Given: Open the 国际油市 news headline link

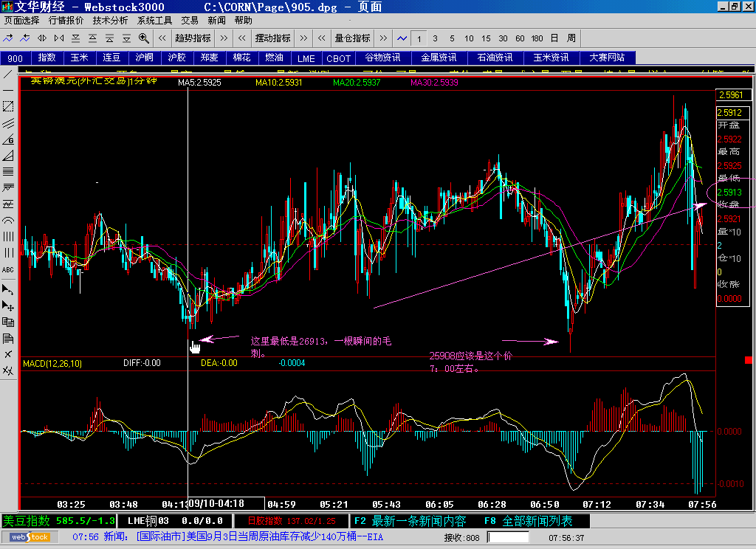Looking at the screenshot, I should pyautogui.click(x=259, y=537).
